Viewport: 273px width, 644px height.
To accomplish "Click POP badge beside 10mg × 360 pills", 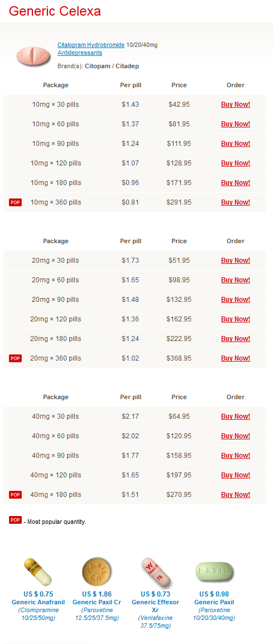I will tap(15, 202).
